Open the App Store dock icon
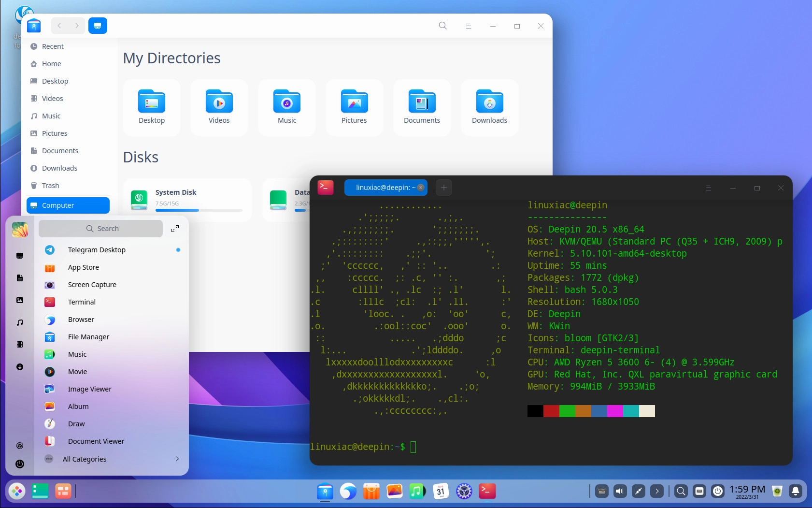 point(371,491)
